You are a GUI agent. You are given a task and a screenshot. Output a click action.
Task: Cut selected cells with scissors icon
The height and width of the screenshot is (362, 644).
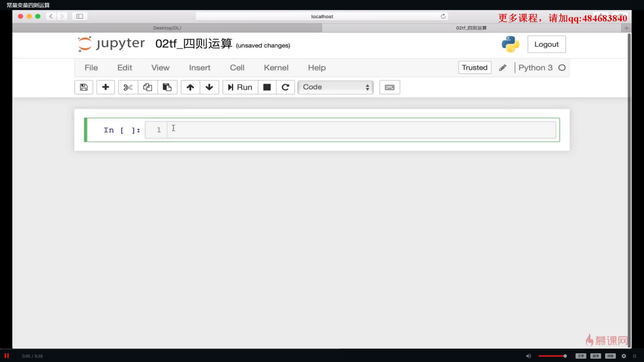[128, 87]
